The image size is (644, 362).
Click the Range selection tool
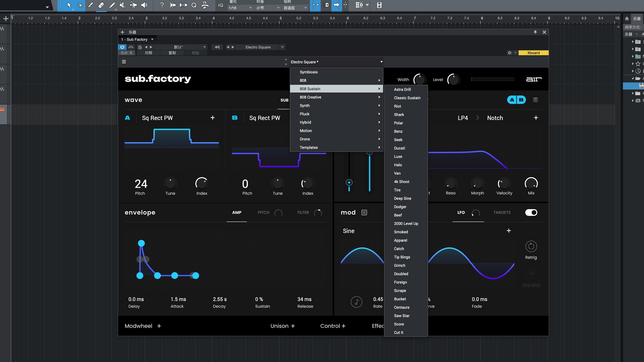pos(80,5)
